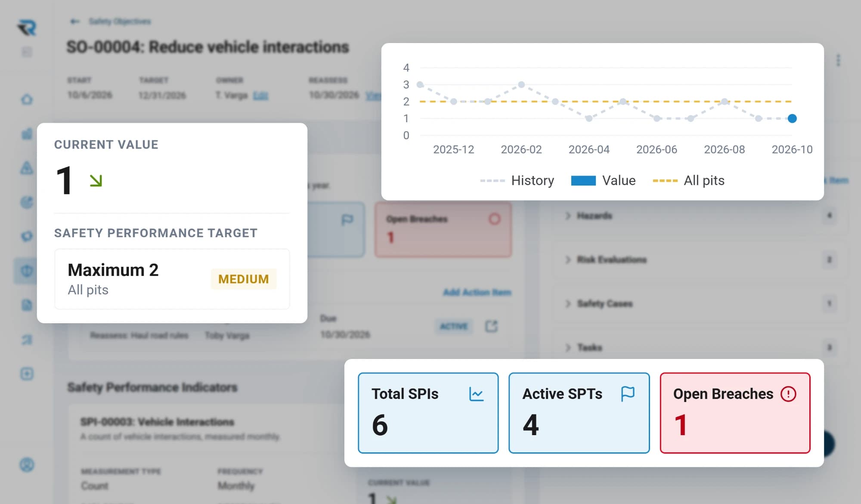Toggle the History legend item

click(x=517, y=180)
